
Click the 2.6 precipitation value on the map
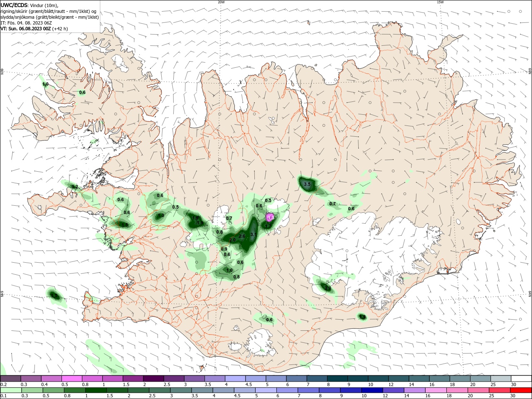click(242, 236)
